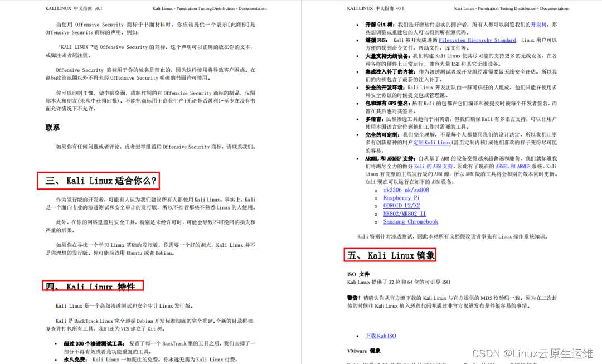Open the Kali 的ARM 支持 link
Screen dimensions: 602x364
pyautogui.click(x=434, y=166)
